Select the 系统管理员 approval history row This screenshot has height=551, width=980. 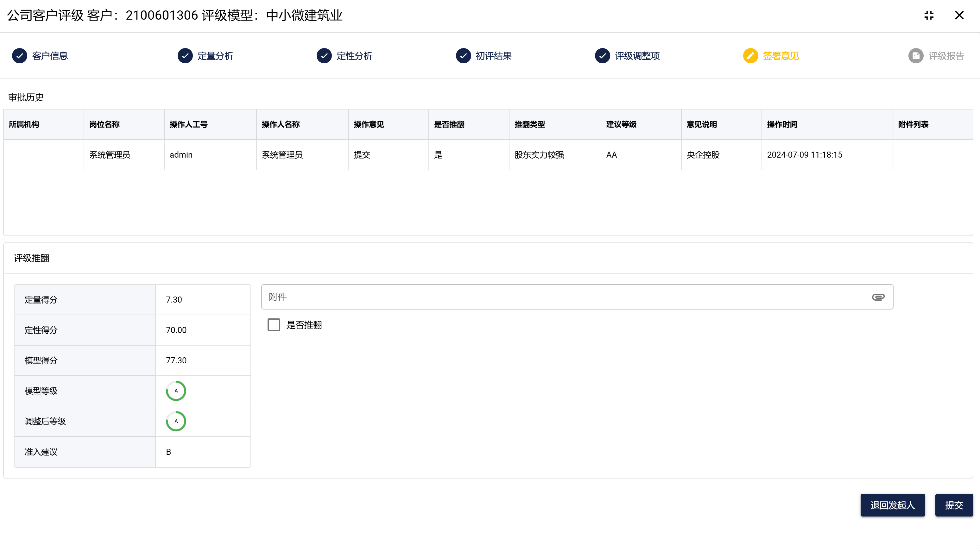click(x=488, y=155)
